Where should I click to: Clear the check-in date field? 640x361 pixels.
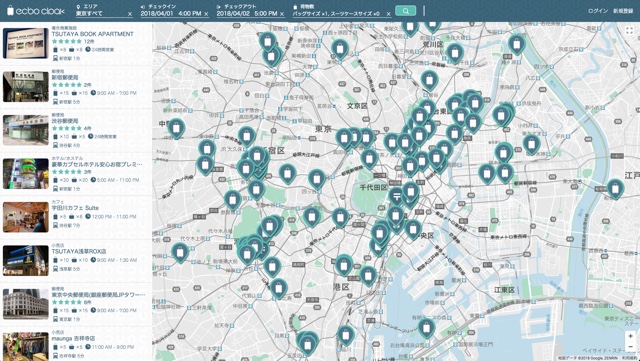coord(206,14)
